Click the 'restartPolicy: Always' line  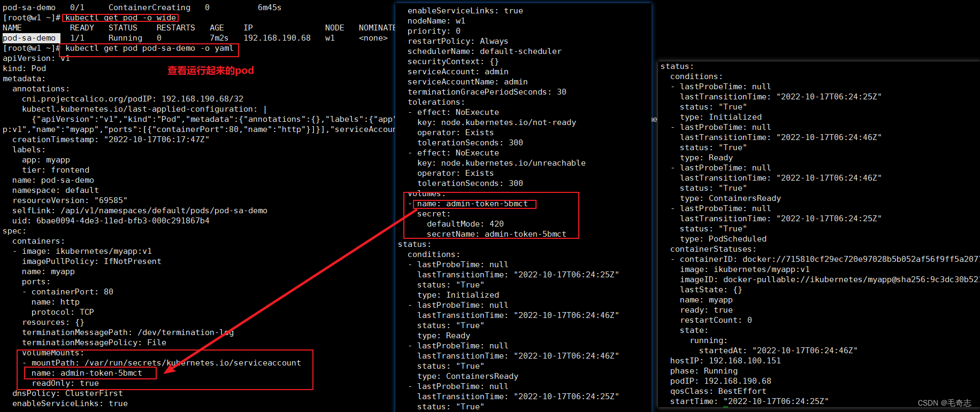(x=458, y=41)
